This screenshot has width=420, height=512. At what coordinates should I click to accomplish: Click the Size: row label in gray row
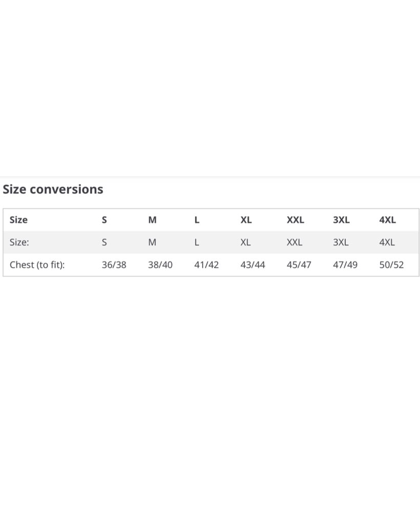pyautogui.click(x=19, y=242)
